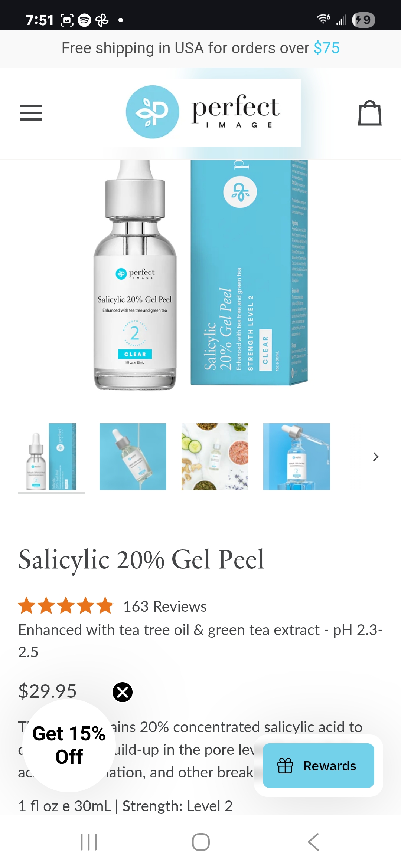Viewport: 401px width, 868px height.
Task: Open Android recent apps button
Action: click(x=89, y=842)
